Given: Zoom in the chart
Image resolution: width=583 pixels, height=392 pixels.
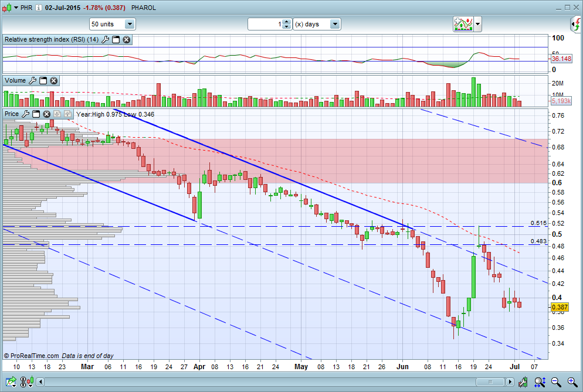Looking at the screenshot, I should click(x=572, y=381).
